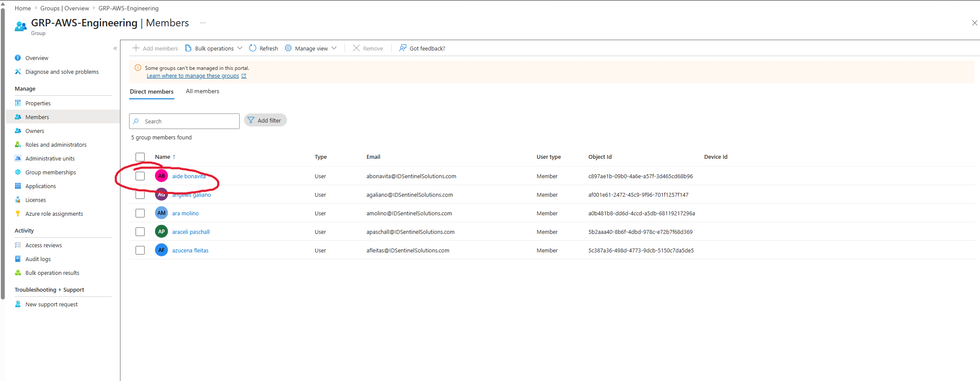
Task: Click the User type column header
Action: (x=549, y=157)
